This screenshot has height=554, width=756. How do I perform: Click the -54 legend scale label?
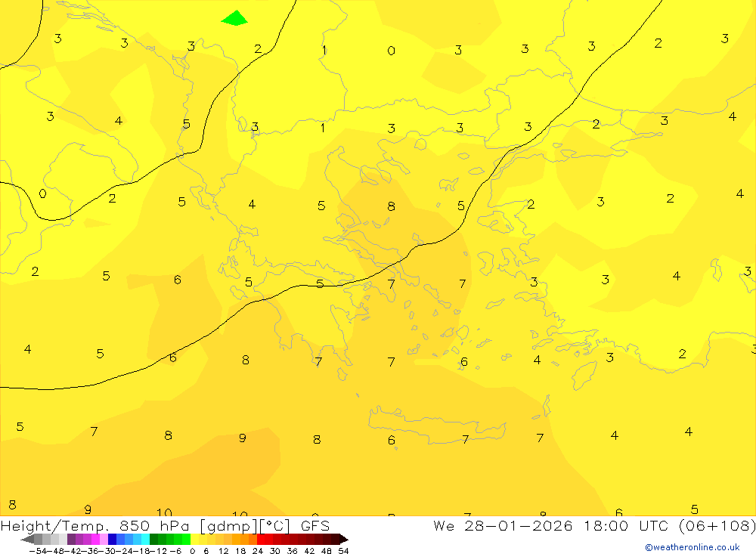(38, 551)
